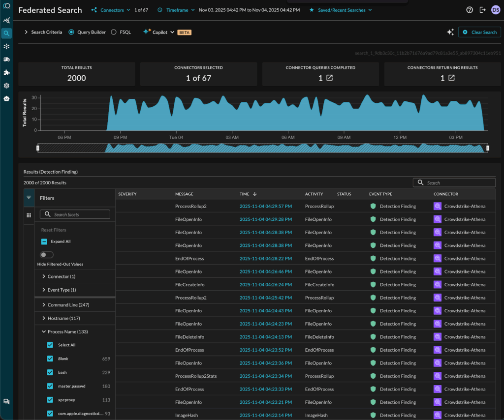The image size is (504, 420).
Task: Uncheck the master.passwd checkbox
Action: [50, 386]
